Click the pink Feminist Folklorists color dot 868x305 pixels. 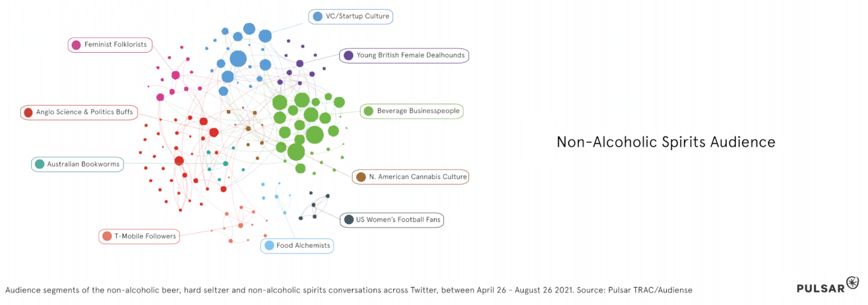pyautogui.click(x=76, y=45)
